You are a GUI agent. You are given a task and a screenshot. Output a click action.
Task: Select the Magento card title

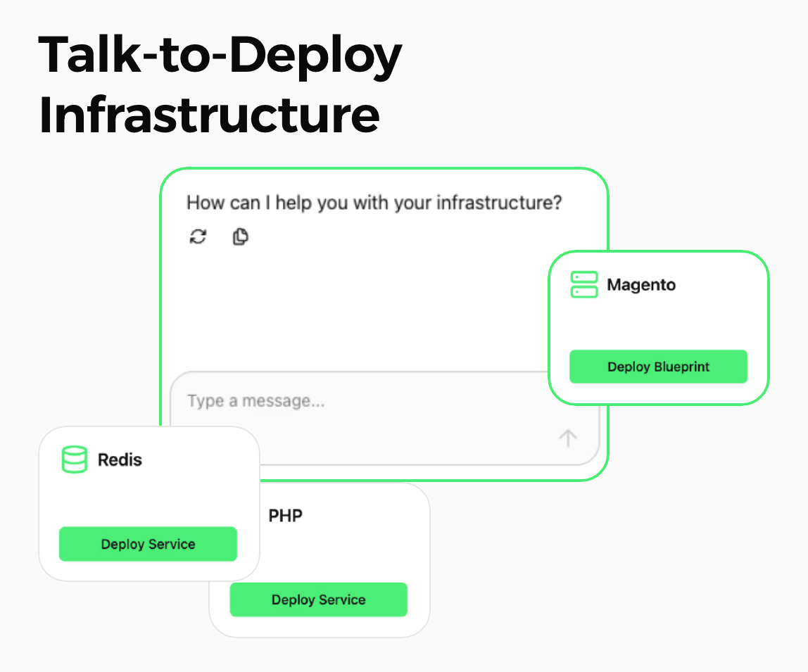pos(641,284)
